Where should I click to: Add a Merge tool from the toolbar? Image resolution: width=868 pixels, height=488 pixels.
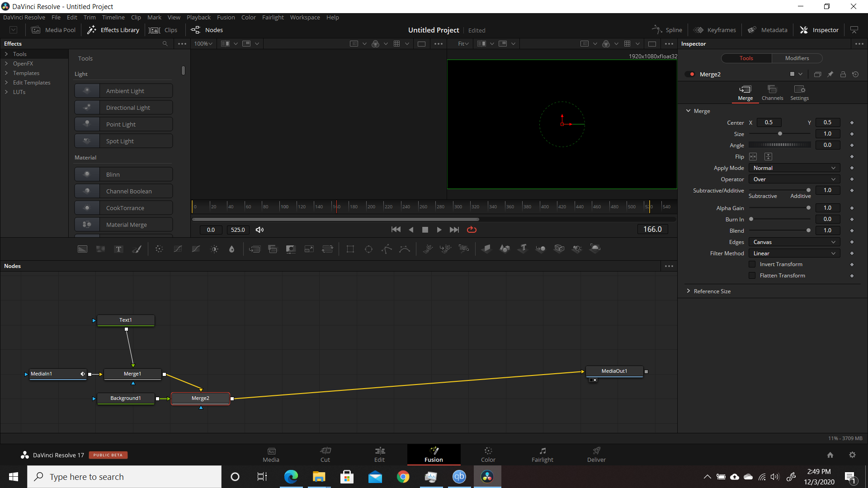pyautogui.click(x=255, y=249)
